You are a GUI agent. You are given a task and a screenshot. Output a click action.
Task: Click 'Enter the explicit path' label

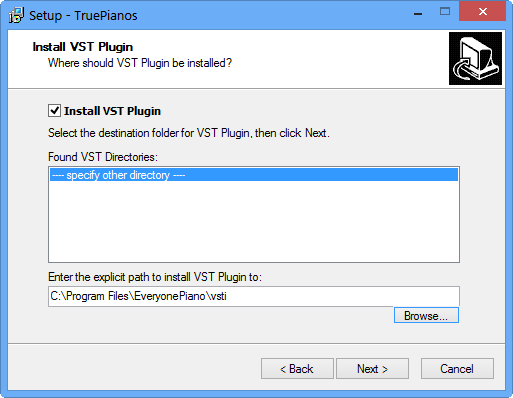(155, 277)
